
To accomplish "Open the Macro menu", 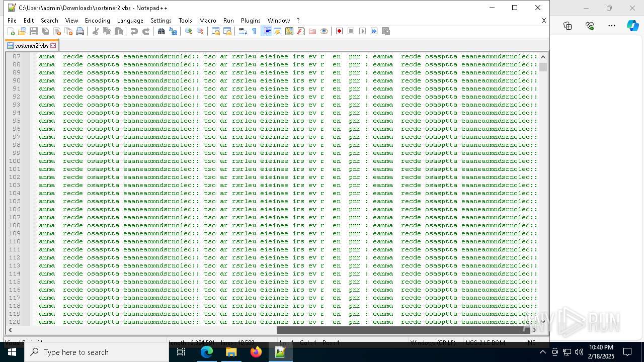I will 208,21.
